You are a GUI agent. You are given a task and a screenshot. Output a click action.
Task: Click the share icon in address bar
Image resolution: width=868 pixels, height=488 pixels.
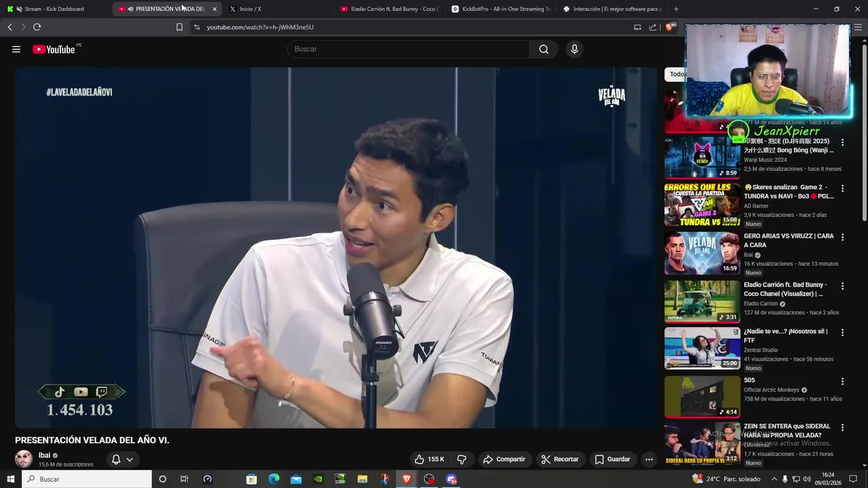tap(652, 27)
